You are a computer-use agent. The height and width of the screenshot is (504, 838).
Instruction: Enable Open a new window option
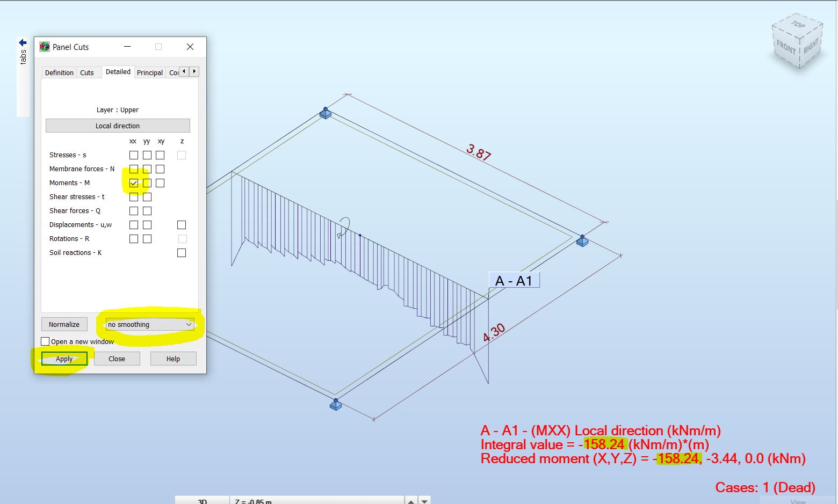tap(45, 341)
